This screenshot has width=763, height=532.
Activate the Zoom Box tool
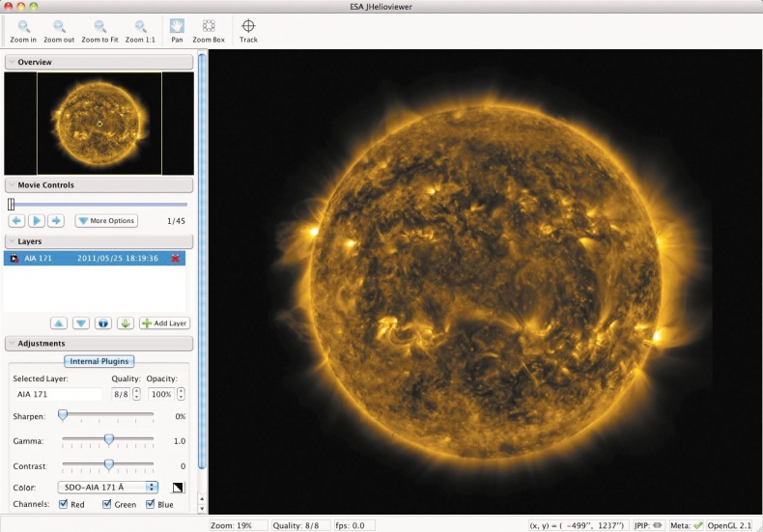(209, 31)
